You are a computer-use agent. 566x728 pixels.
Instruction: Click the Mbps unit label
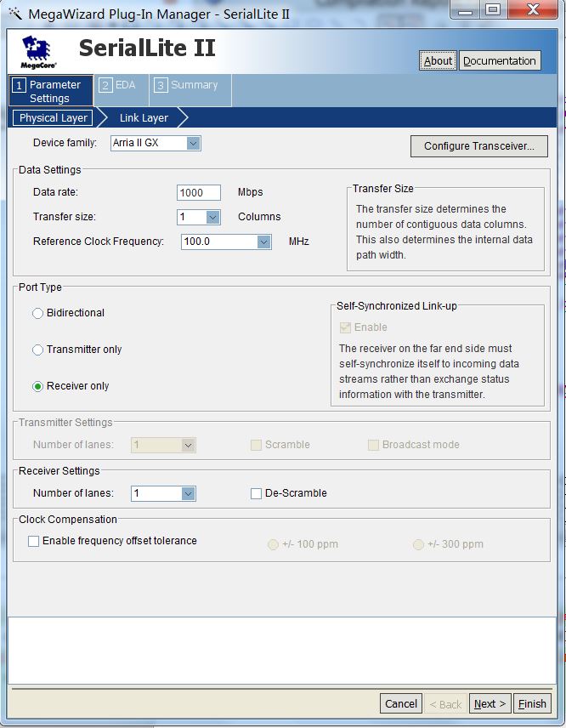[x=251, y=192]
